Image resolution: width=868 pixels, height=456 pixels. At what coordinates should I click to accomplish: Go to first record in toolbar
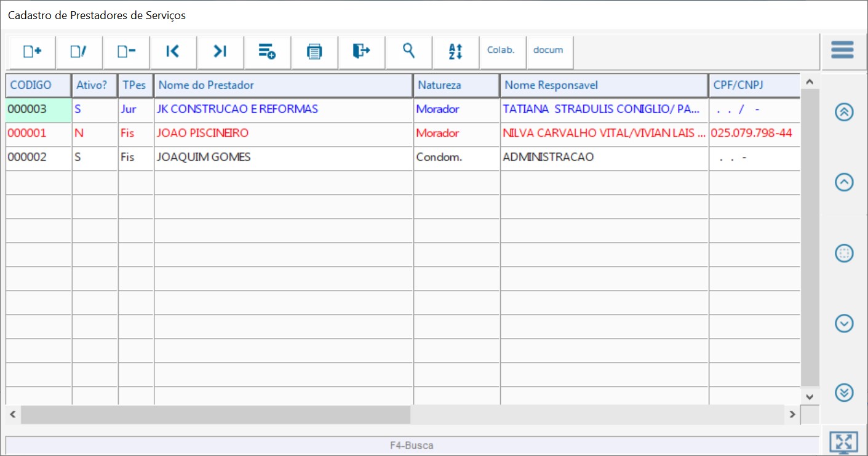point(173,52)
